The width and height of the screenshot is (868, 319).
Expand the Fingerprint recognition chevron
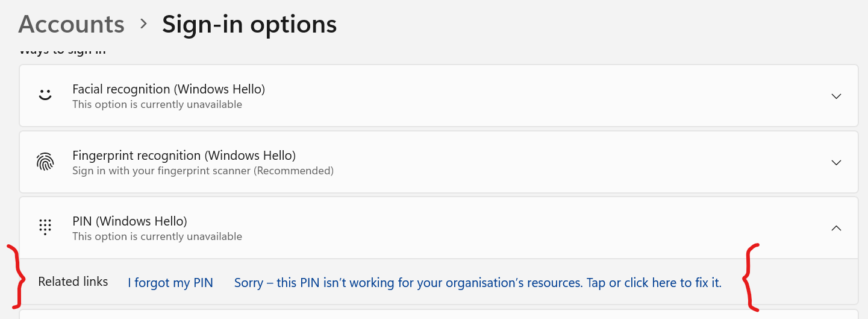pyautogui.click(x=836, y=162)
